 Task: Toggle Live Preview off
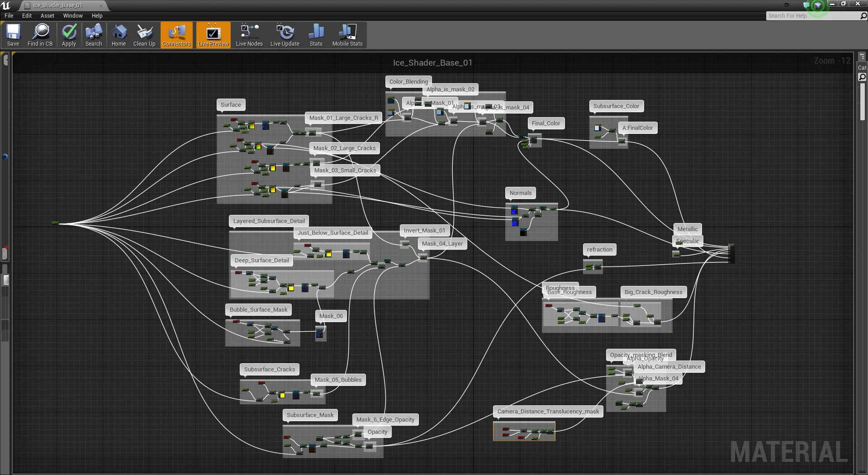(213, 35)
